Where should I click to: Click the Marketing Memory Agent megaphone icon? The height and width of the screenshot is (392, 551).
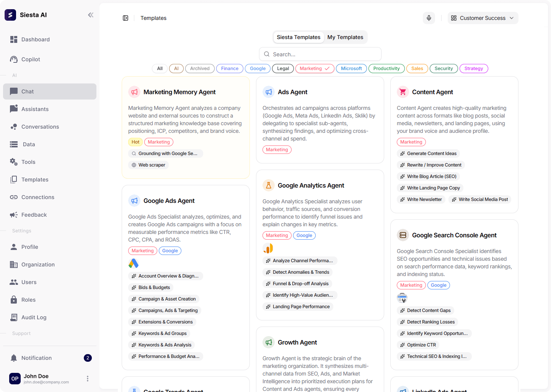coord(134,92)
